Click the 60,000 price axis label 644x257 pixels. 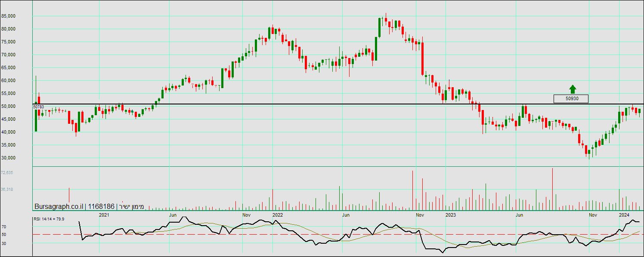pos(9,80)
